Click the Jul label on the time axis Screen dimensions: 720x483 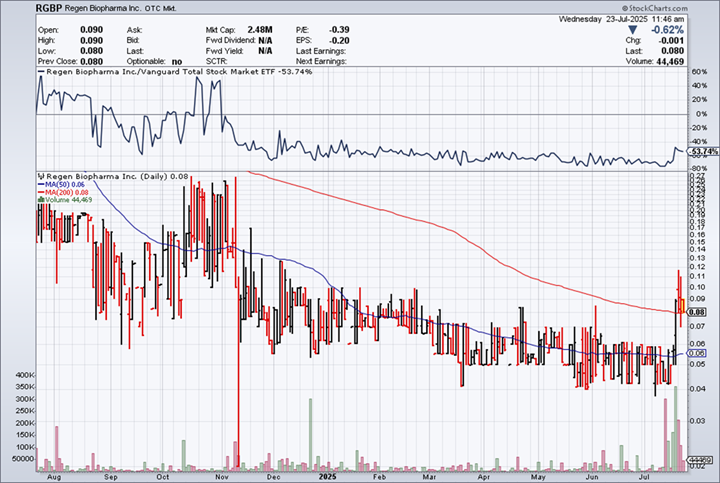645,477
